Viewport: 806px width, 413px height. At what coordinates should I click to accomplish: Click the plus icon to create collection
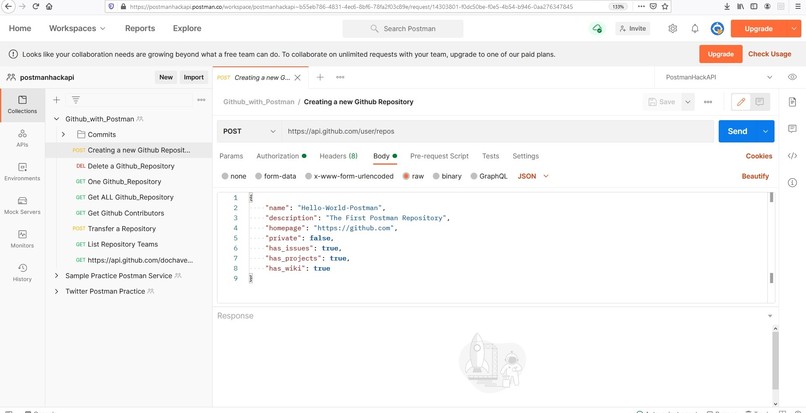(57, 100)
